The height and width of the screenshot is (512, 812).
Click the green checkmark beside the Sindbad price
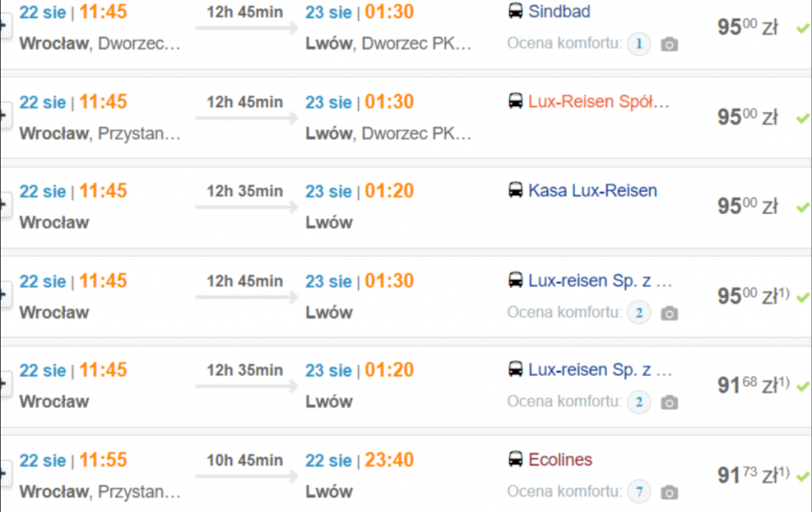(802, 29)
